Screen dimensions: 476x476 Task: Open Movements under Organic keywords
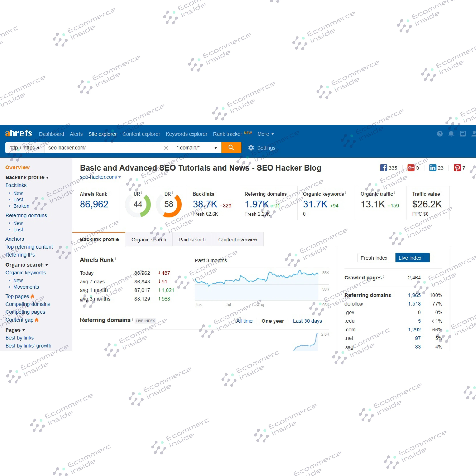pos(26,287)
